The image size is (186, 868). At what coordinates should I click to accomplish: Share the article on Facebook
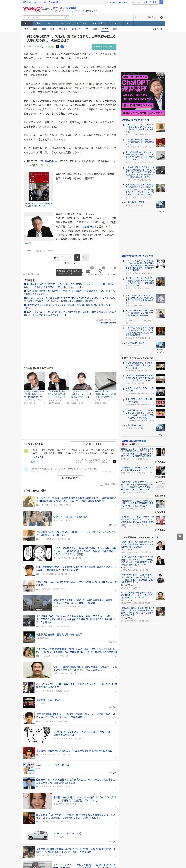[62, 47]
